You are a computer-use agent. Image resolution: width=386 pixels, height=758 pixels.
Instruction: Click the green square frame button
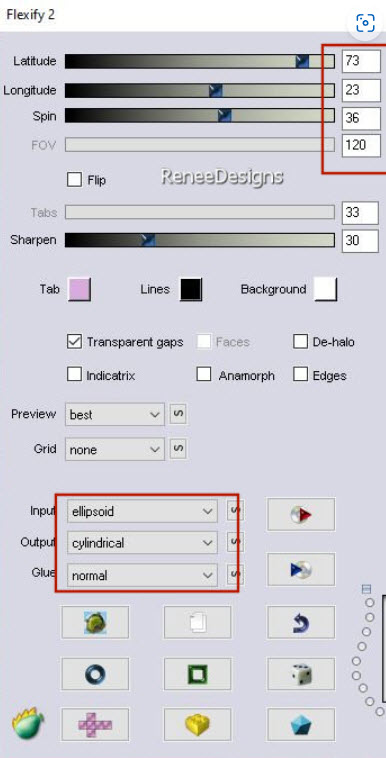point(197,674)
